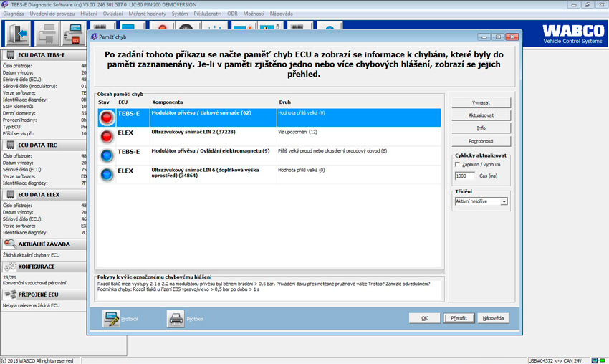Open the Hlášení menu
The image size is (609, 364).
89,14
